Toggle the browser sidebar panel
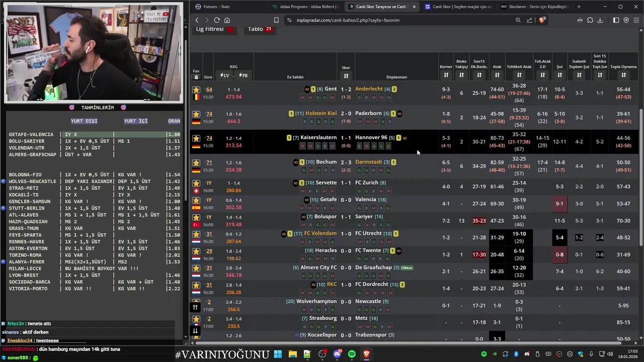This screenshot has height=362, width=644. click(x=616, y=20)
